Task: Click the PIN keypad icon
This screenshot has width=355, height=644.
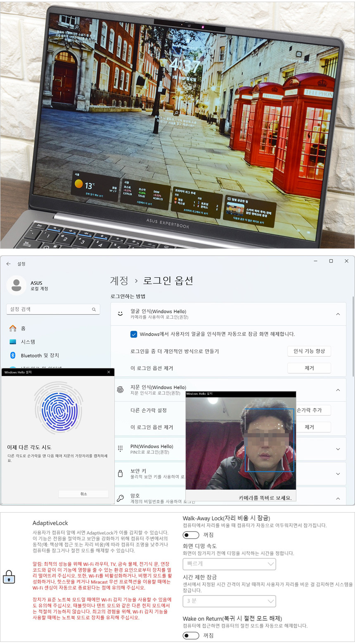Action: click(x=121, y=449)
